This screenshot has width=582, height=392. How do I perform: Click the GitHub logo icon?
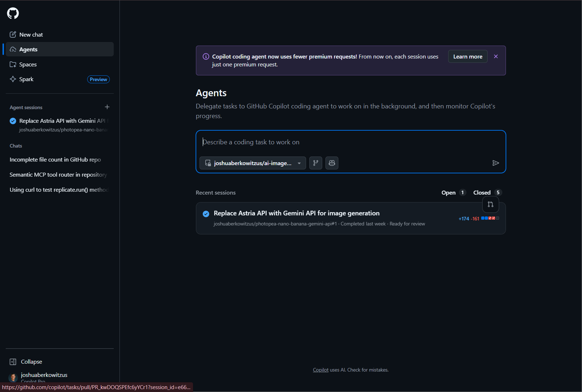[x=13, y=13]
